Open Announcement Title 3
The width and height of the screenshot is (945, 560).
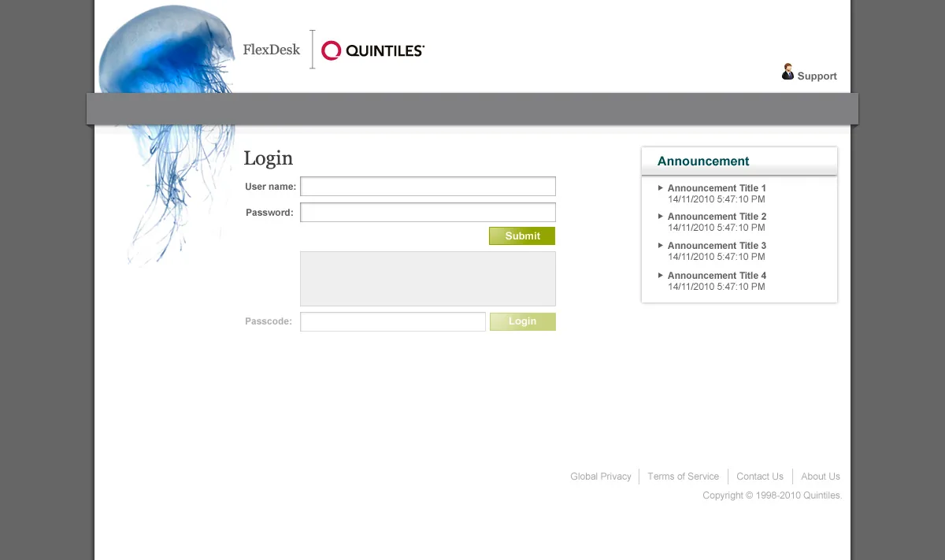[x=717, y=246]
